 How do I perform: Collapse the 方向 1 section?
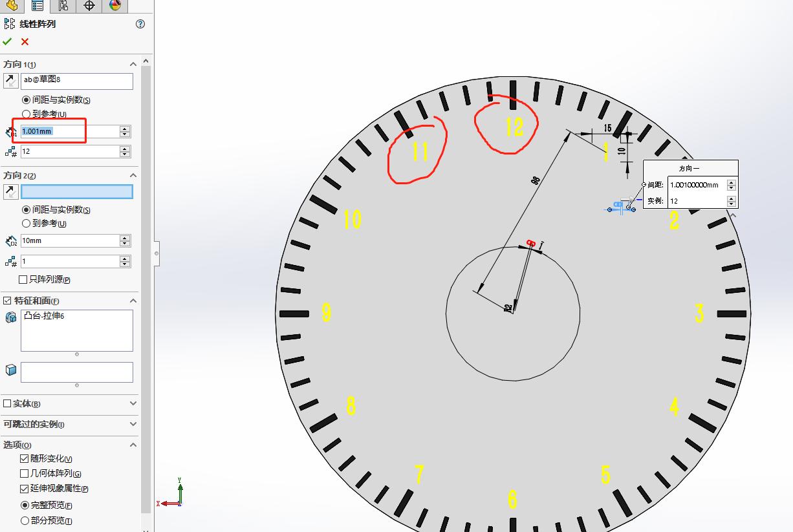[133, 64]
